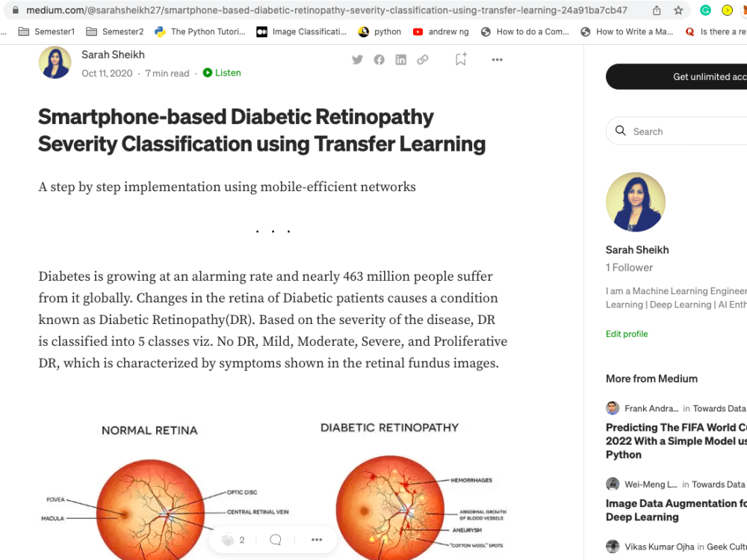Click subtitle 'A step by step implementation'
This screenshot has width=747, height=560.
(x=227, y=187)
